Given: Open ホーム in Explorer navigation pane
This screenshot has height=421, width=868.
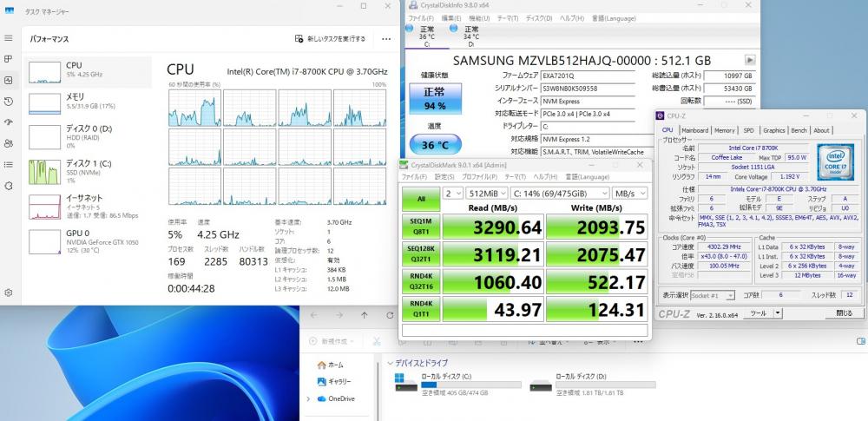Looking at the screenshot, I should pos(331,365).
